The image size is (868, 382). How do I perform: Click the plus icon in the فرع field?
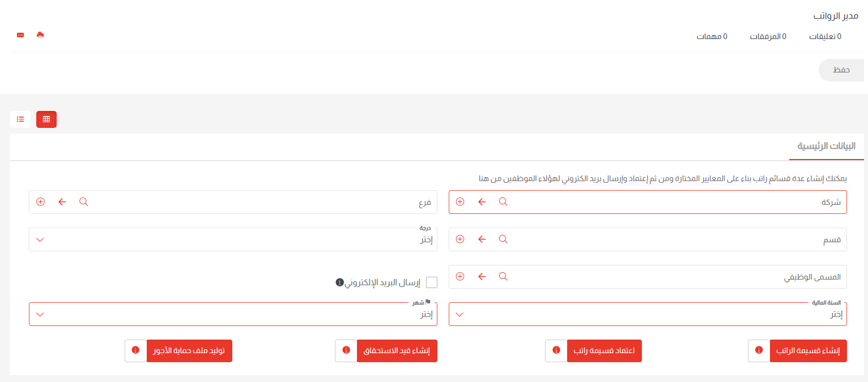(x=40, y=201)
